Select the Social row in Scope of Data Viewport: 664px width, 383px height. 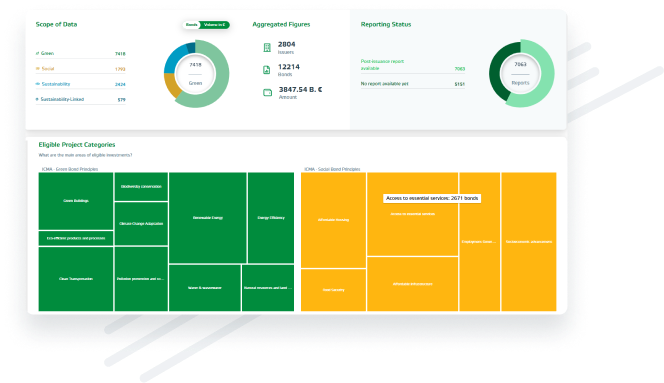pyautogui.click(x=80, y=69)
